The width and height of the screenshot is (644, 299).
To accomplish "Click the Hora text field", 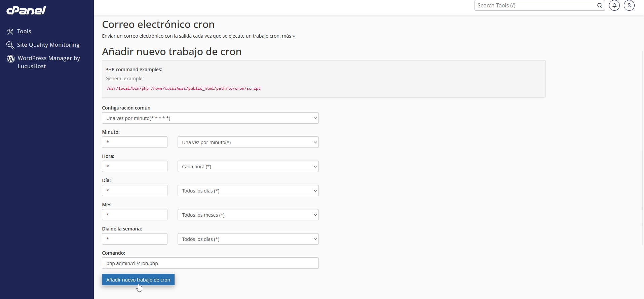I will pyautogui.click(x=135, y=166).
